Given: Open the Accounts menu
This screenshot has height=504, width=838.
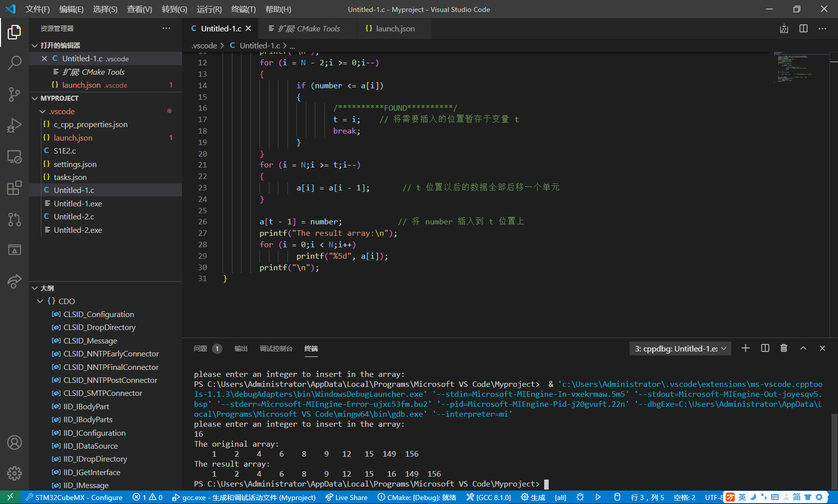Looking at the screenshot, I should point(14,442).
